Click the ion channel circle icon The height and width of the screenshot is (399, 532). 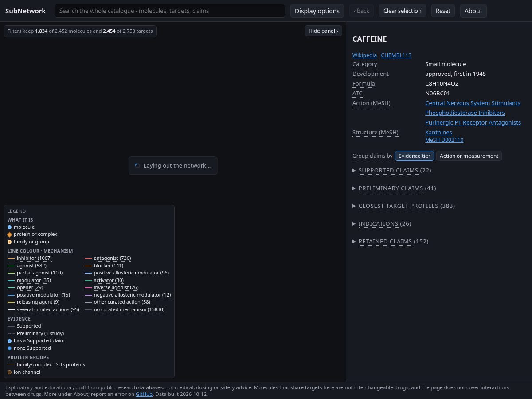(10, 372)
